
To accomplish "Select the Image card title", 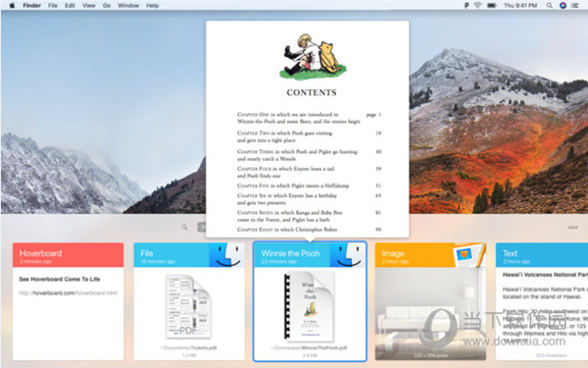I will [x=393, y=253].
